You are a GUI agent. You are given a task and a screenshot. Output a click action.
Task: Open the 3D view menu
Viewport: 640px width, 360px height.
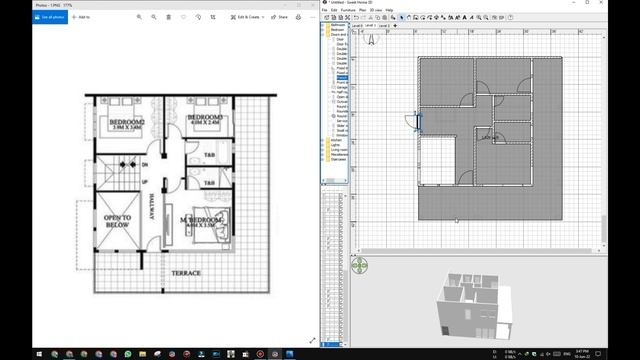pos(376,10)
